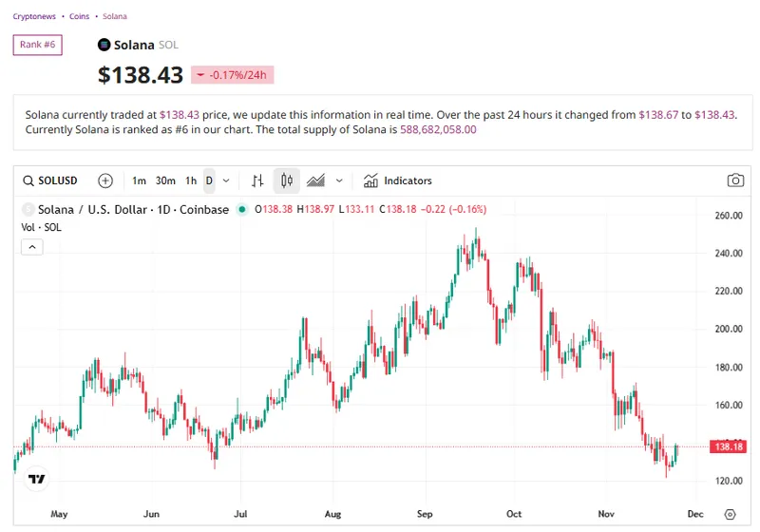
Task: Click the Rank #6 badge
Action: [37, 45]
